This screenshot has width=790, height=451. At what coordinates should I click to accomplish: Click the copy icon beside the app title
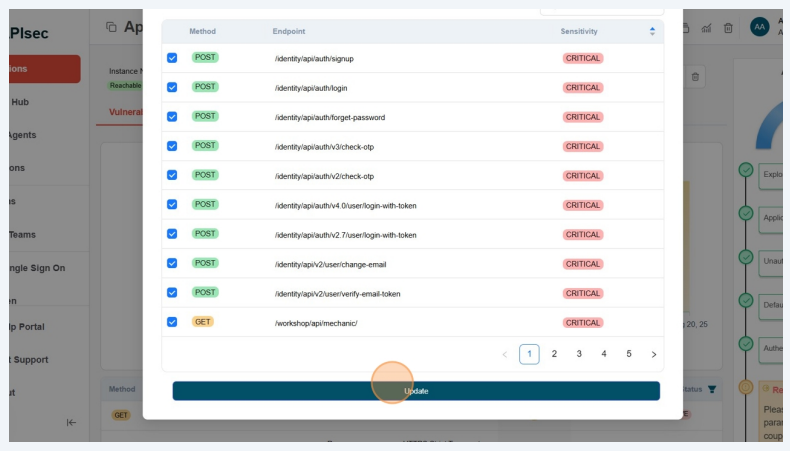pos(111,27)
